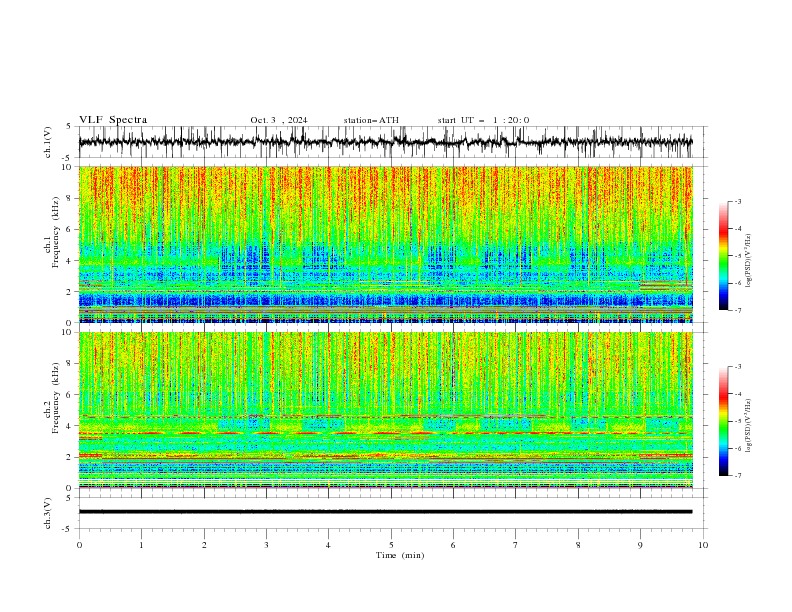Screen dimensions: 792x612
Task: Click the ch.3 flat black waveform trace
Action: [x=385, y=512]
